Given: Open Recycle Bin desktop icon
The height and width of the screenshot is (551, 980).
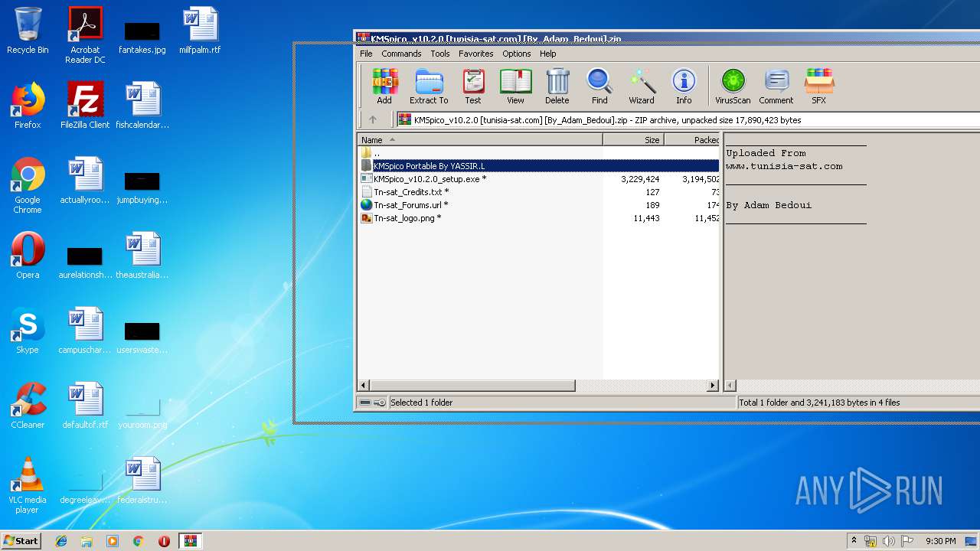Looking at the screenshot, I should coord(28,31).
